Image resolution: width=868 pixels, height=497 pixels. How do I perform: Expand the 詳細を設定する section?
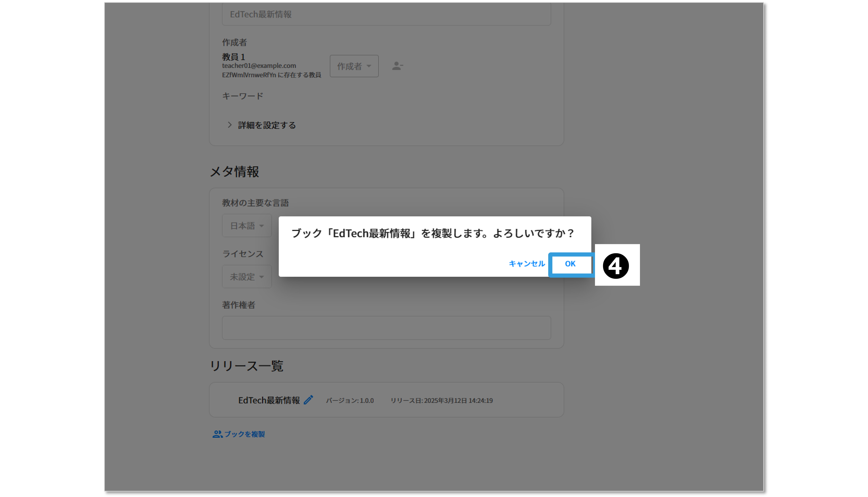point(267,125)
